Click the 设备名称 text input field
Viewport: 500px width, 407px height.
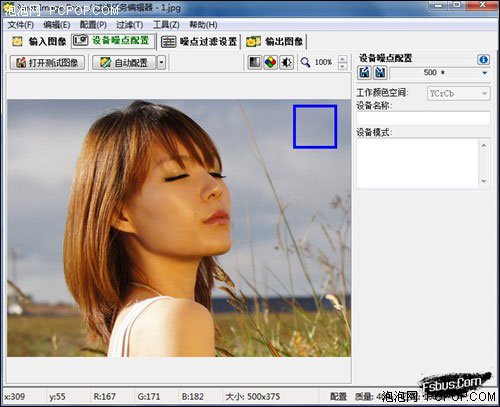click(x=423, y=118)
